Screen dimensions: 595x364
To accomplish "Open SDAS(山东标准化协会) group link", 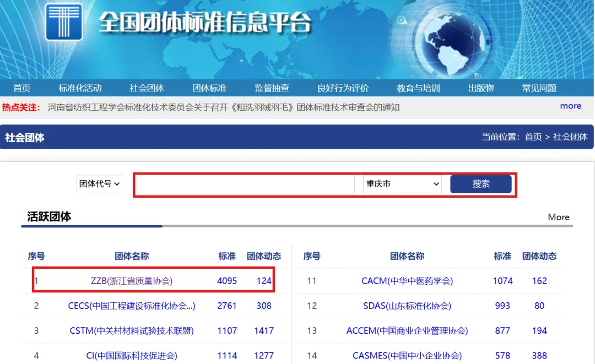I will (407, 306).
